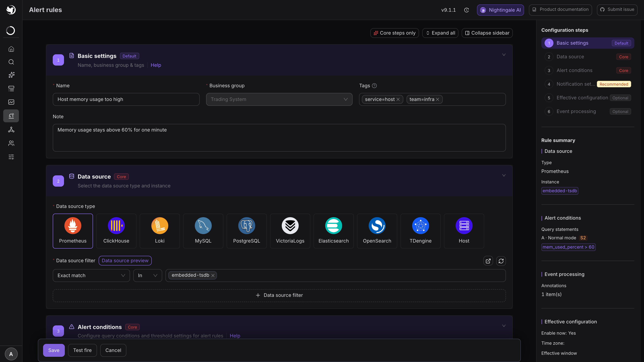Go to Alert conditions configuration step

(588, 70)
